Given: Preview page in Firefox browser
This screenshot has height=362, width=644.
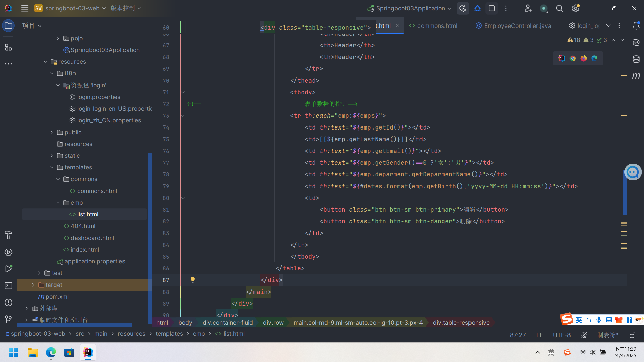Looking at the screenshot, I should [x=584, y=58].
